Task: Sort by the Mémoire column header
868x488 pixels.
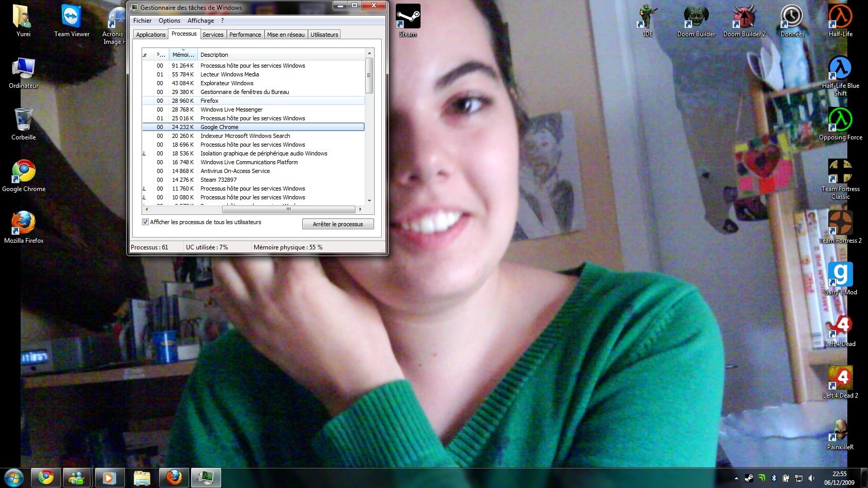Action: pyautogui.click(x=183, y=55)
